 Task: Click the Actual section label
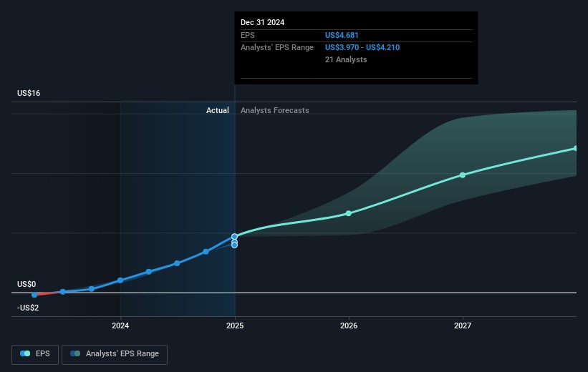pos(217,110)
